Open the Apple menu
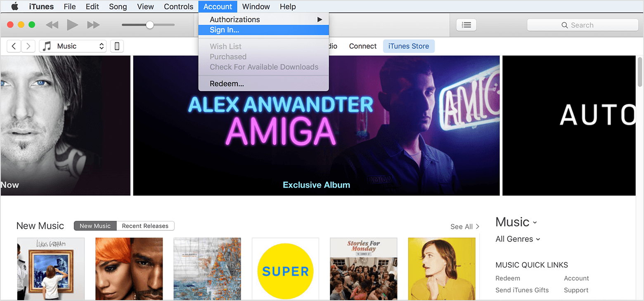Screen dimensions: 644x301 tap(15, 6)
